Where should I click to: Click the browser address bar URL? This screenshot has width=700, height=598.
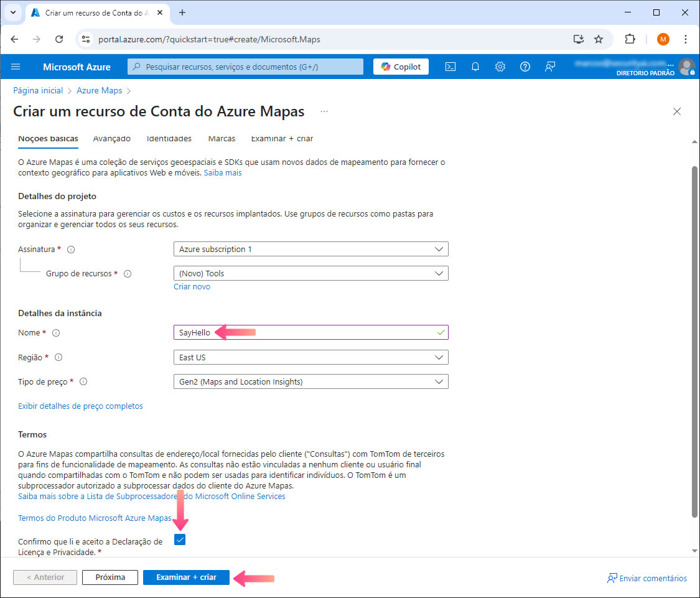209,39
